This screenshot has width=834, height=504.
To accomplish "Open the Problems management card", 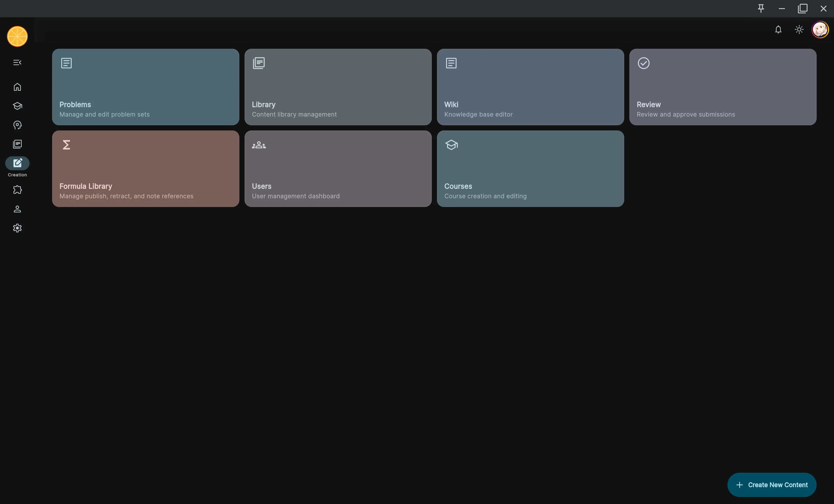I will (x=146, y=87).
